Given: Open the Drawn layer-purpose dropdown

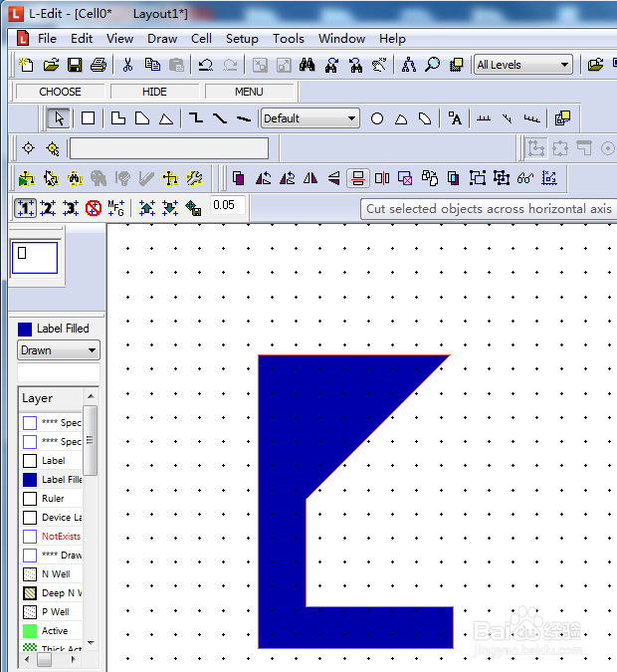Looking at the screenshot, I should click(x=59, y=350).
